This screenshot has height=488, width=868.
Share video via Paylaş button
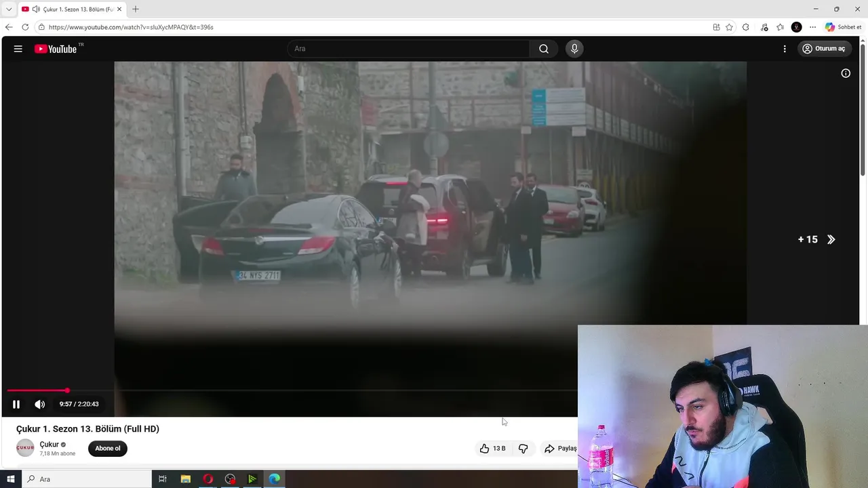560,449
